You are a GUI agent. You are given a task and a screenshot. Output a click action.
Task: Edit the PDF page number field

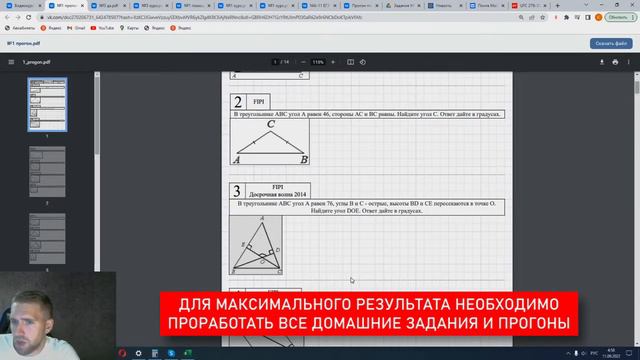[276, 62]
